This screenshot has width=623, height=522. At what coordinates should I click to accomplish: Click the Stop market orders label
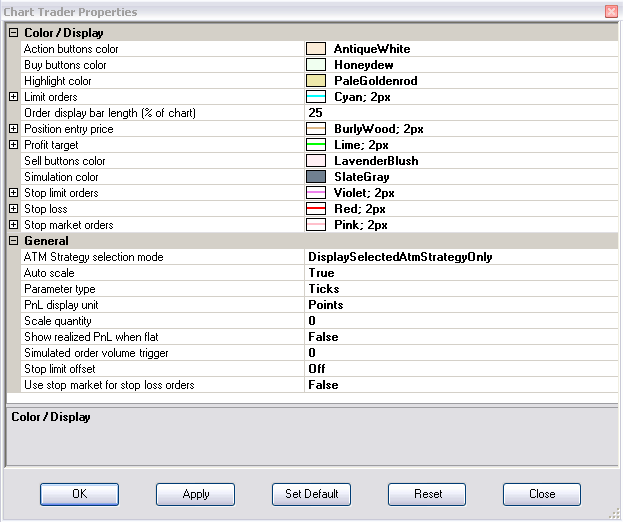pos(69,225)
